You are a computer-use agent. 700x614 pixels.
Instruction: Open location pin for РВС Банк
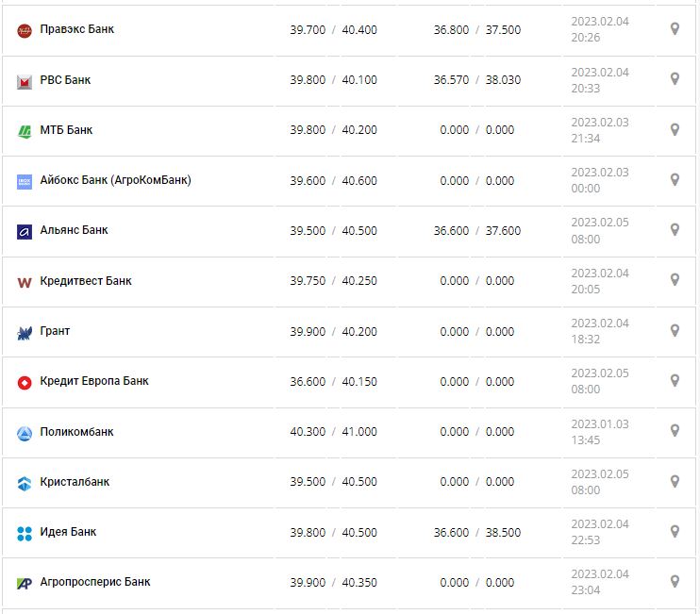tap(675, 79)
